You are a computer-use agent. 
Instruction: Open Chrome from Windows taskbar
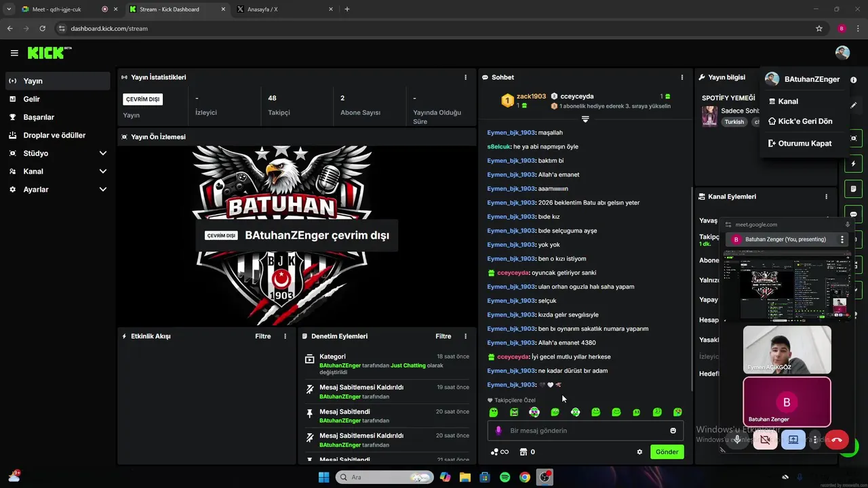[x=525, y=477]
